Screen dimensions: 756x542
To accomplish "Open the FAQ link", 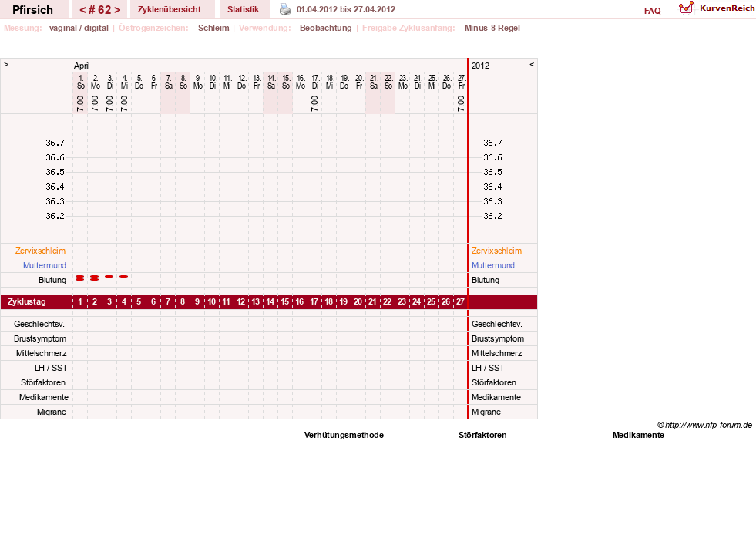I will point(652,11).
